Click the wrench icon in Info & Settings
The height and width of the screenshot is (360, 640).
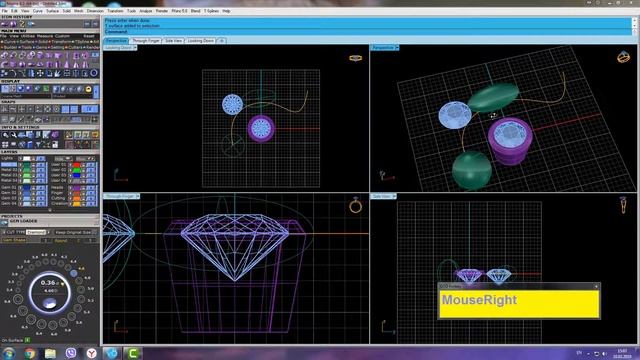coord(14,135)
